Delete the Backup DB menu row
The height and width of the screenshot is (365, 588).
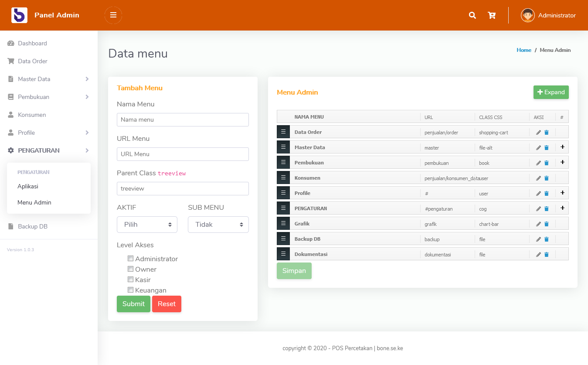click(x=547, y=239)
